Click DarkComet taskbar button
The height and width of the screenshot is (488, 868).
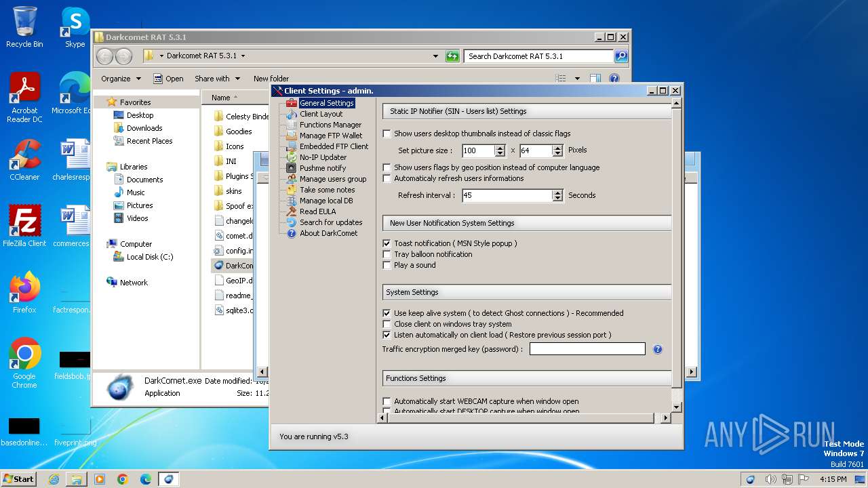pos(169,479)
